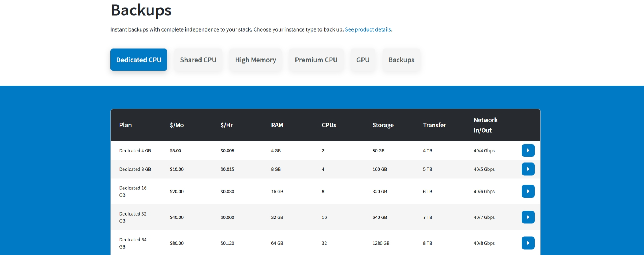Image resolution: width=644 pixels, height=255 pixels.
Task: Click the Transfer column header
Action: tap(435, 125)
